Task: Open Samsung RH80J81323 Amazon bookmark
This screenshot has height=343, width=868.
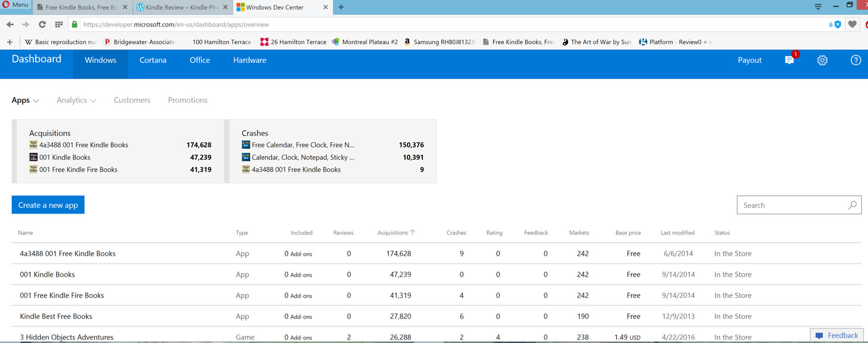Action: (439, 42)
